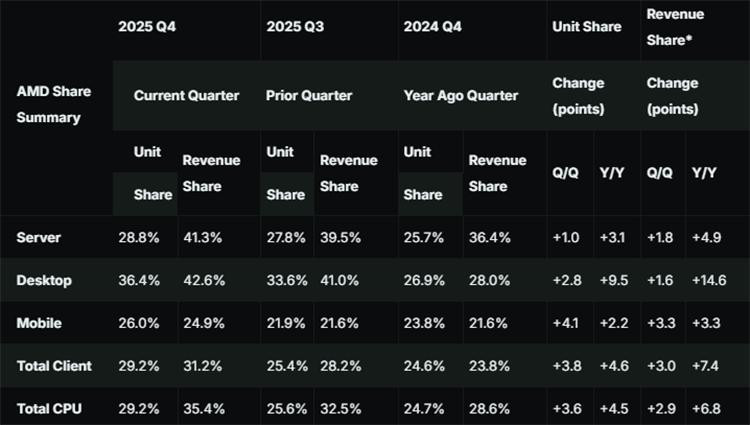Click the Year Ago Quarter subheading
This screenshot has width=750, height=425.
pos(461,96)
